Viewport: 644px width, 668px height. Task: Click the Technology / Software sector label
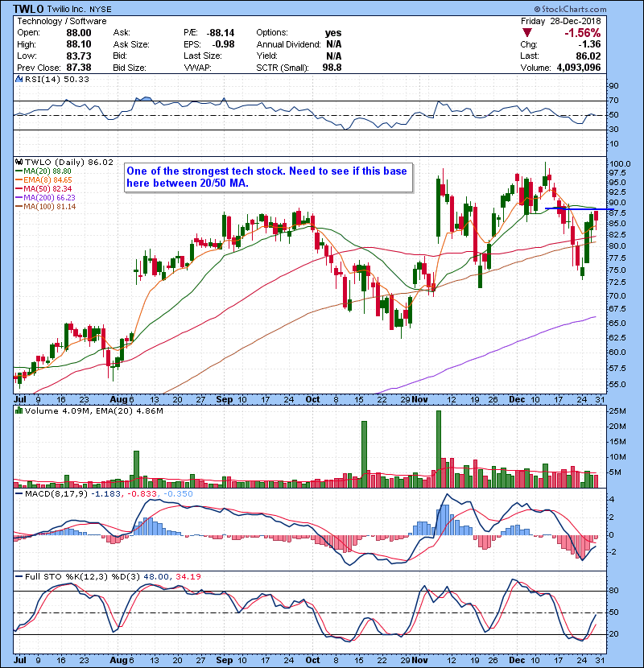click(x=62, y=21)
